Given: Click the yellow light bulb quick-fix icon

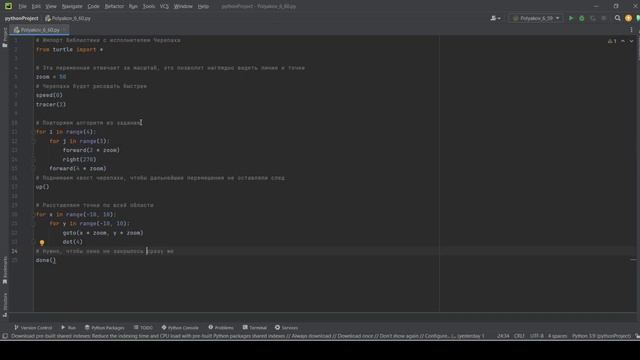Looking at the screenshot, I should (42, 243).
